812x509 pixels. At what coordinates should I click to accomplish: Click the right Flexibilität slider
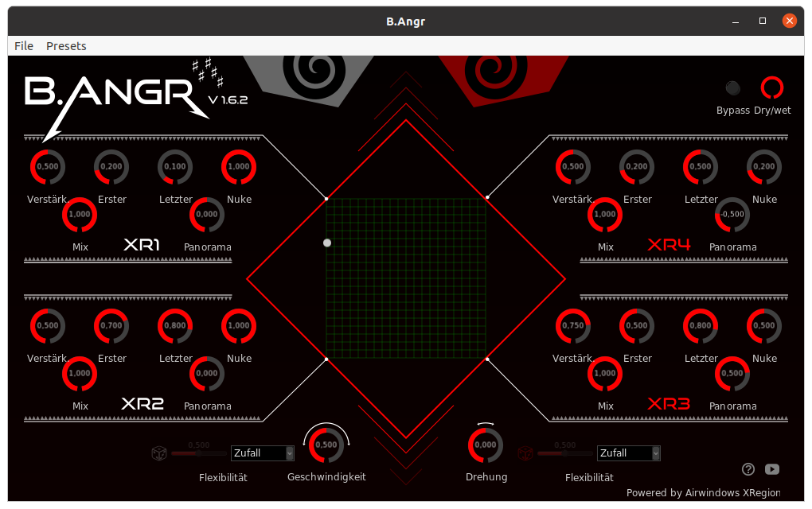point(565,453)
